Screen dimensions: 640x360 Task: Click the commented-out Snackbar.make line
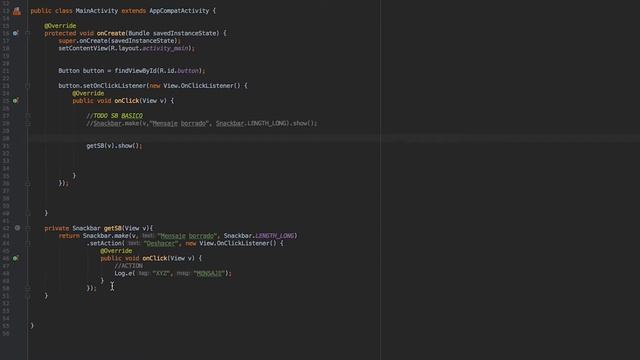coord(202,123)
